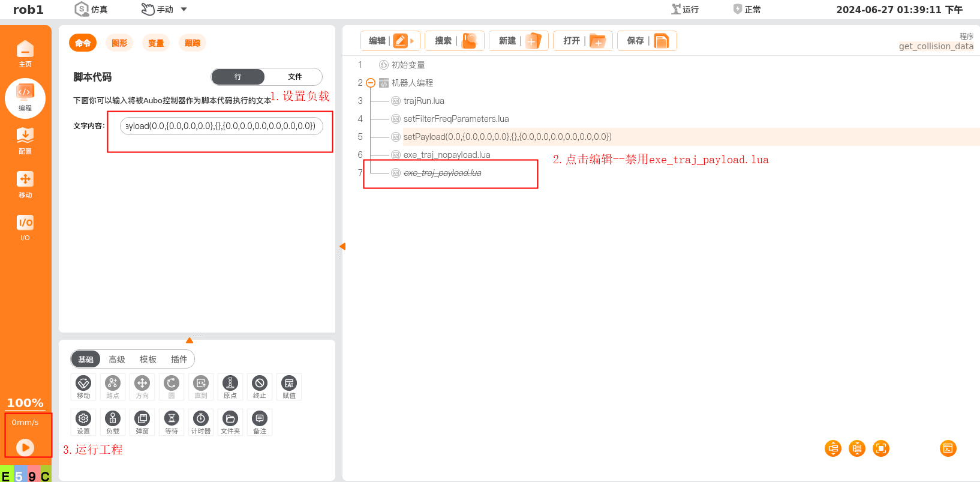Switch to the 命令 command tab
The width and height of the screenshot is (980, 482).
(x=83, y=43)
